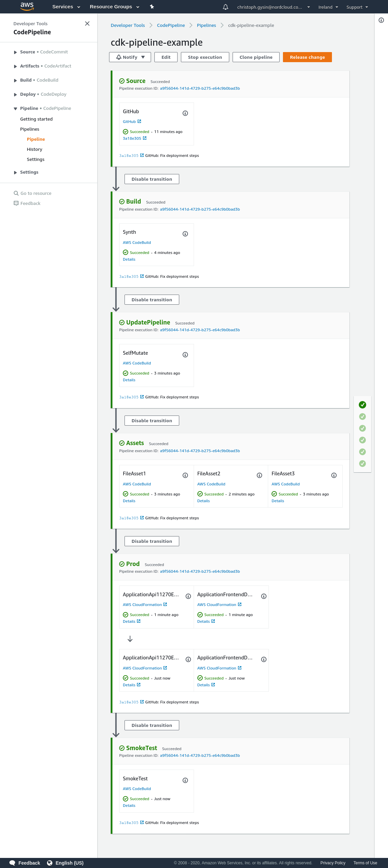
Task: Open Details link for SmokeTest action
Action: click(x=129, y=806)
